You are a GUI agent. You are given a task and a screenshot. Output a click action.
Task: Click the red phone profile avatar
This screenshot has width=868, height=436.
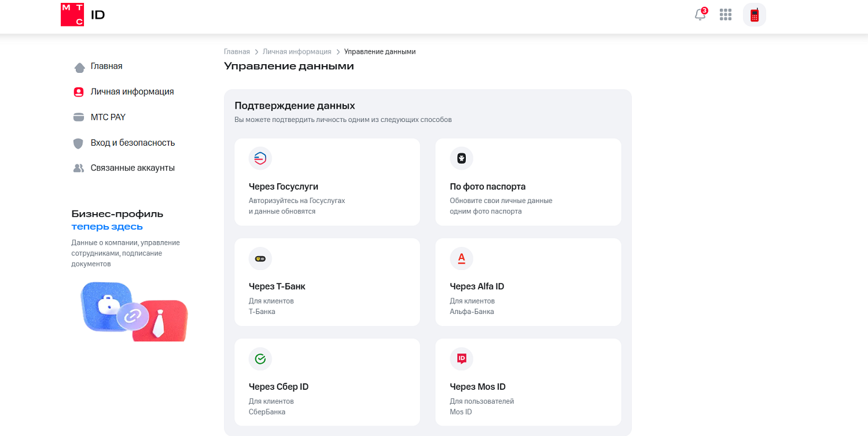[754, 15]
